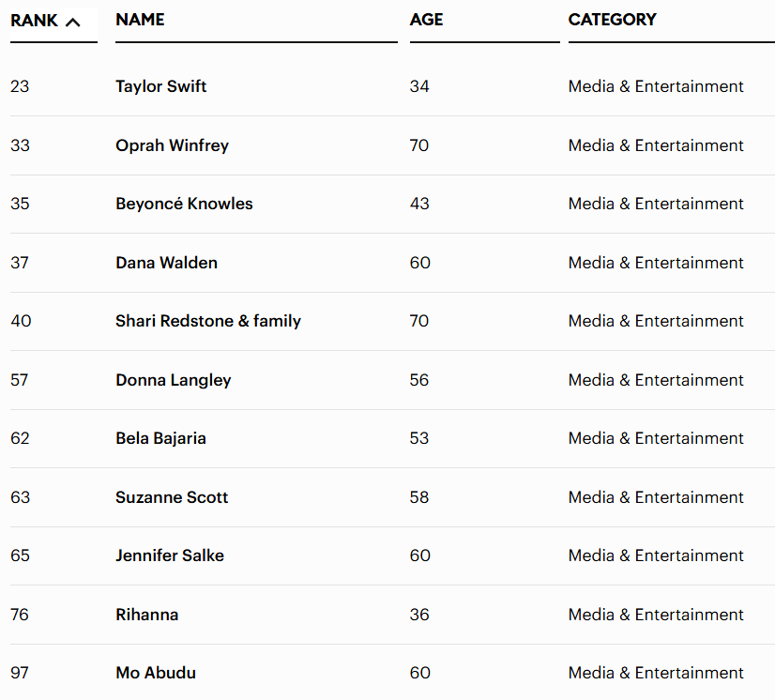775x700 pixels.
Task: Open Donna Langley's profile
Action: 173,380
